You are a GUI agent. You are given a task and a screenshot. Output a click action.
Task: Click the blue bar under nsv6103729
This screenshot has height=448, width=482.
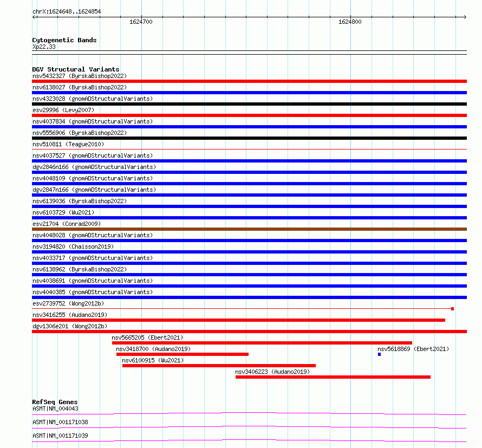pyautogui.click(x=249, y=218)
